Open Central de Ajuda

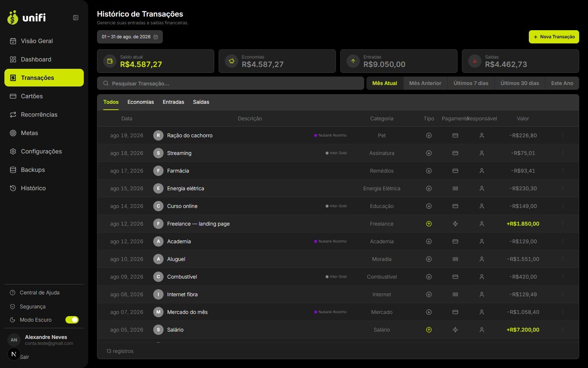(x=40, y=293)
